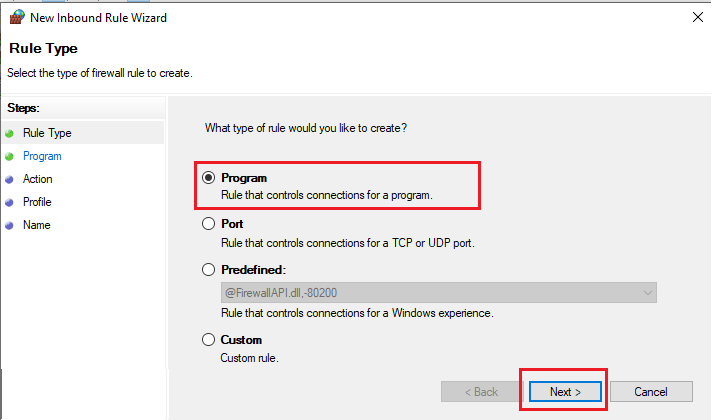Jump to the Action step
This screenshot has width=717, height=420.
click(x=37, y=179)
